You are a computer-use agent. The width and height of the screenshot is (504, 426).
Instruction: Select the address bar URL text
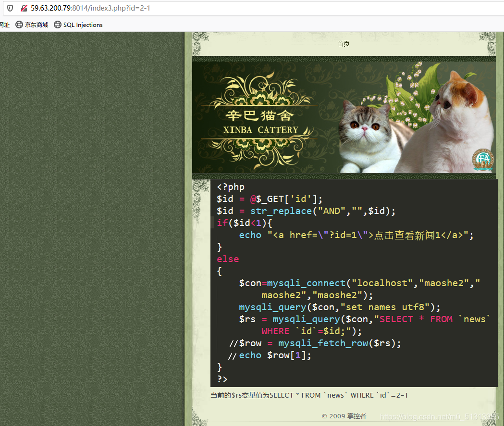[90, 8]
